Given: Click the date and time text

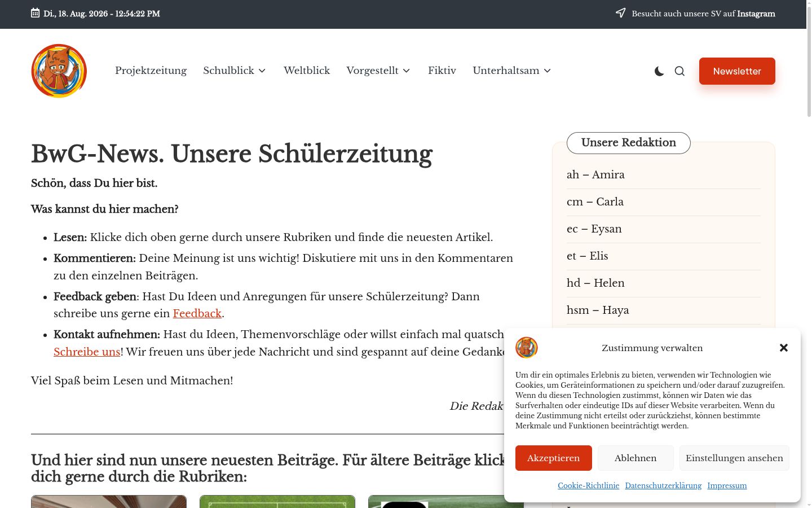Looking at the screenshot, I should point(101,14).
